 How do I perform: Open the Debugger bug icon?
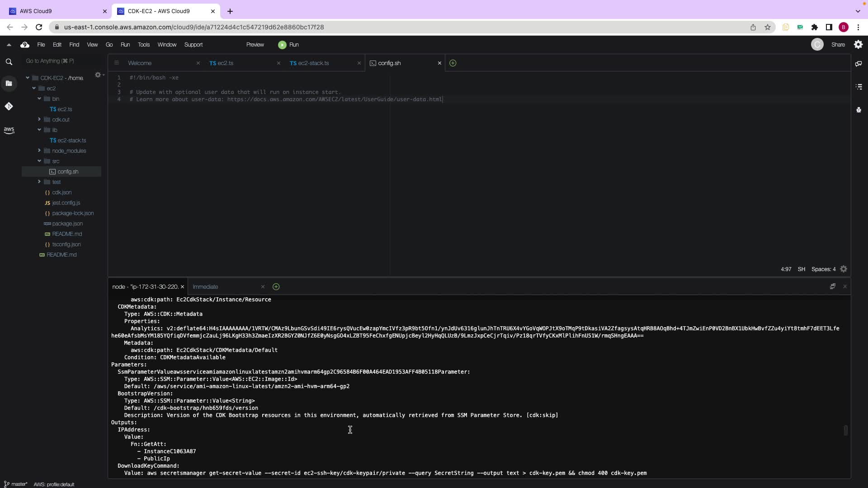tap(859, 110)
